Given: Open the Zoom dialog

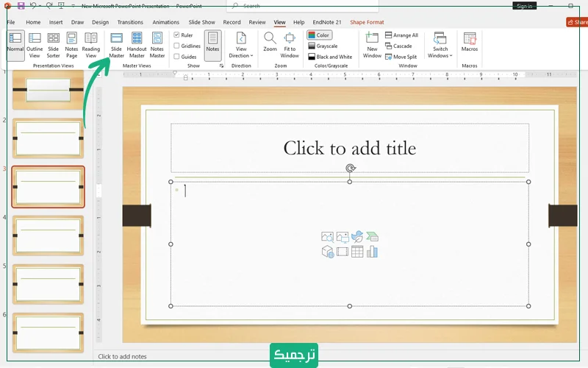Looking at the screenshot, I should tap(270, 42).
